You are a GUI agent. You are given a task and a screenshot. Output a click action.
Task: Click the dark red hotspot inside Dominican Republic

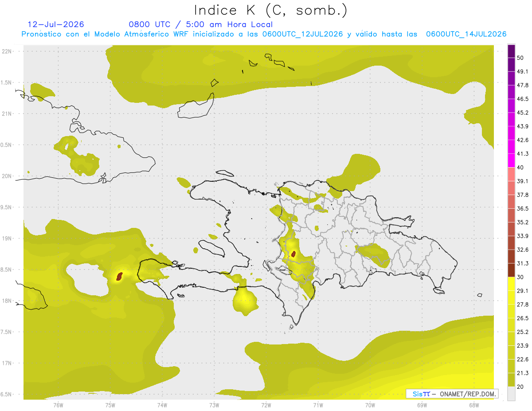click(293, 254)
